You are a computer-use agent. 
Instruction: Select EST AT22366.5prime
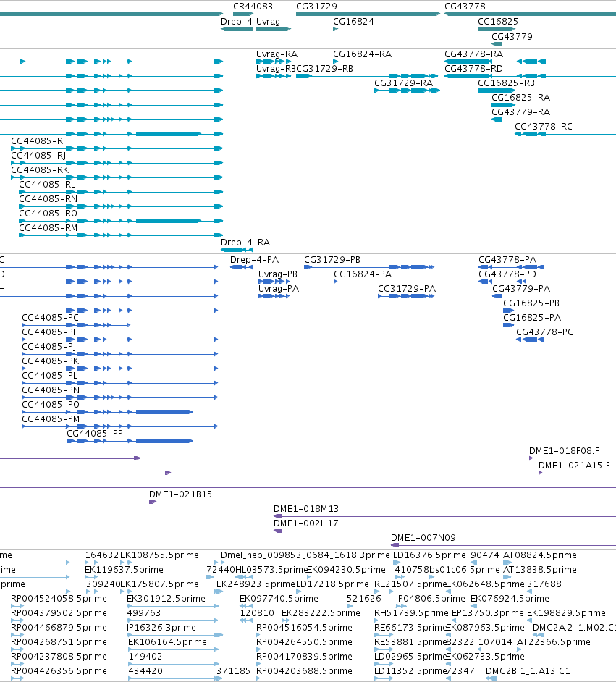(x=554, y=642)
